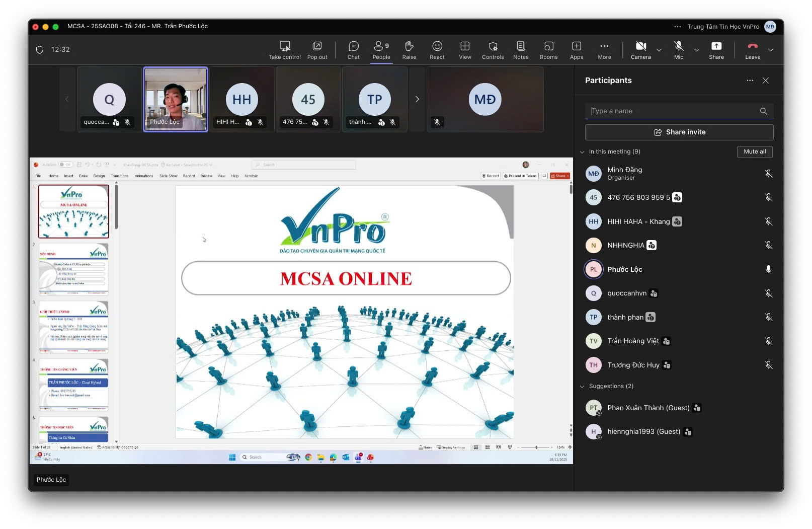Toggle thành phan's microphone icon
Screen dimensions: 812x529
(768, 317)
